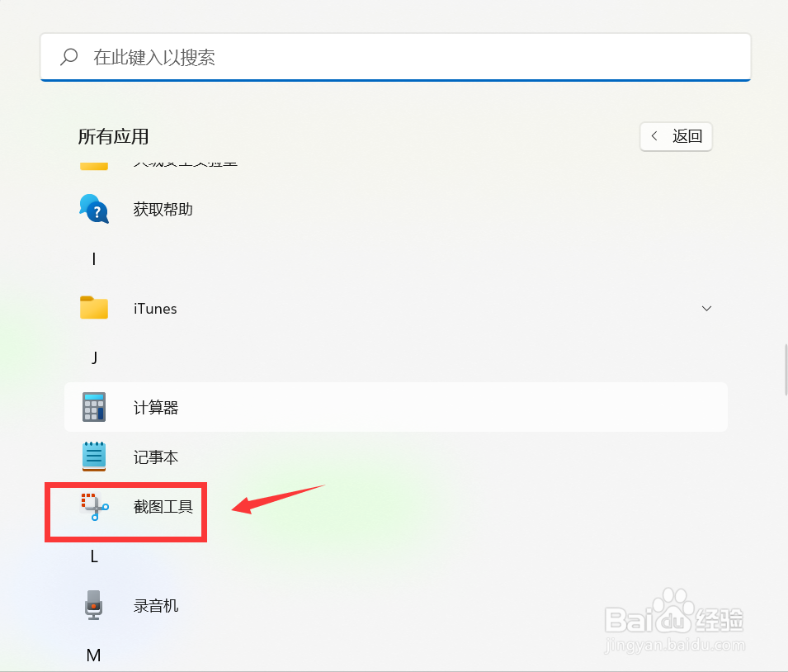Collapse the iTunes group with its arrow
788x672 pixels.
pyautogui.click(x=706, y=308)
